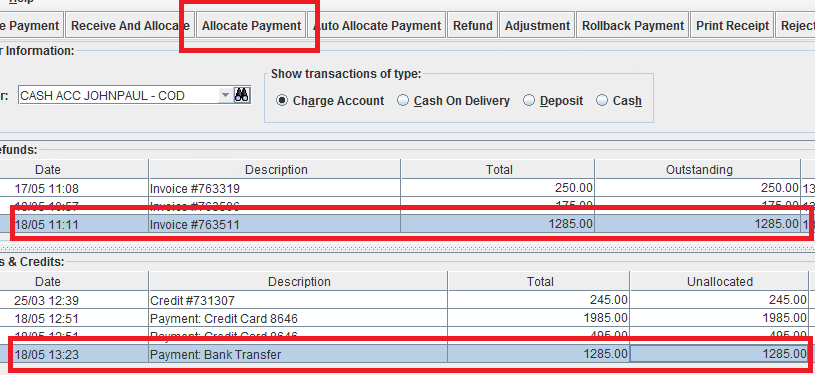815x375 pixels.
Task: Click total 1285.00 for Bank Transfer payment
Action: tap(539, 354)
